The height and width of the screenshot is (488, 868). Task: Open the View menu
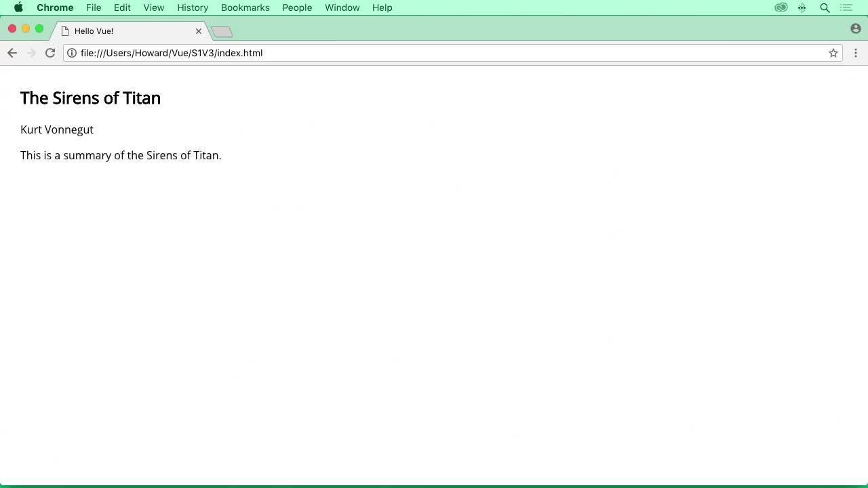(154, 7)
